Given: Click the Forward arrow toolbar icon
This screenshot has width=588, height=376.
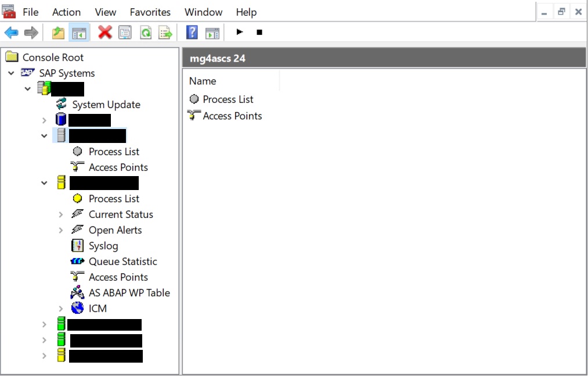Looking at the screenshot, I should (31, 33).
